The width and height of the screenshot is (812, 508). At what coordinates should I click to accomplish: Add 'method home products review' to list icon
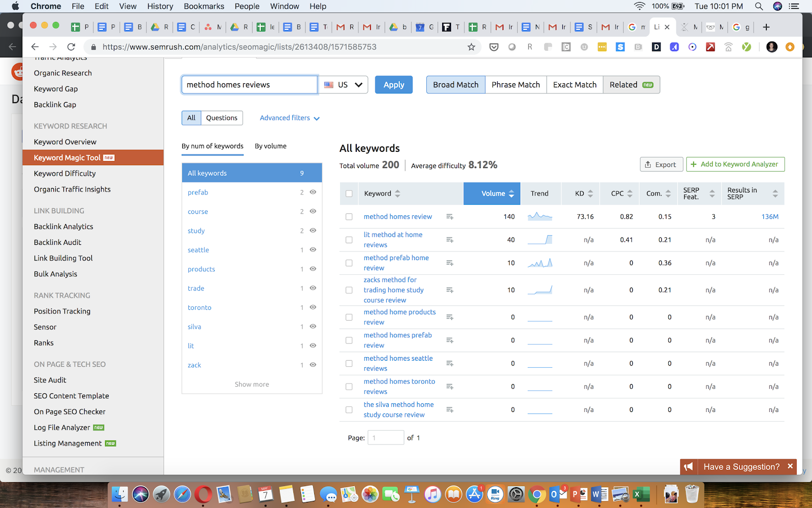[450, 317]
